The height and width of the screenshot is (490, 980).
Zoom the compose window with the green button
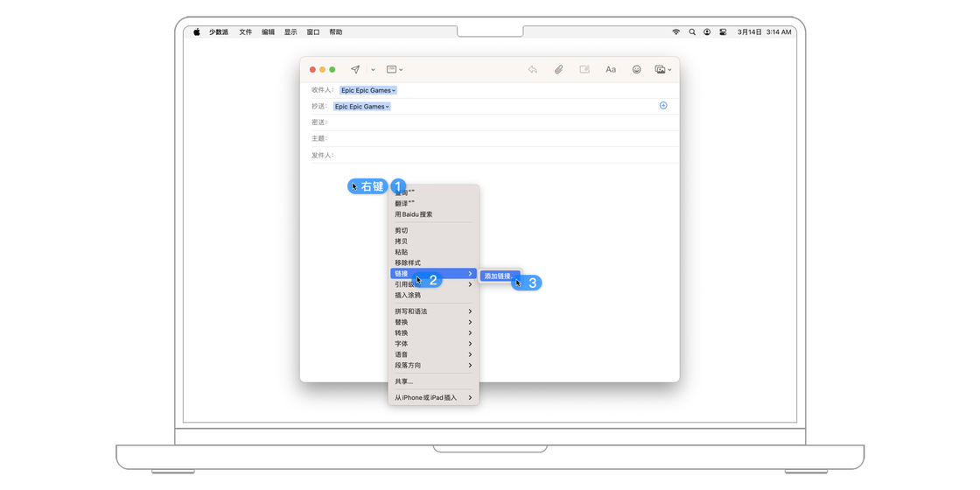click(x=332, y=69)
